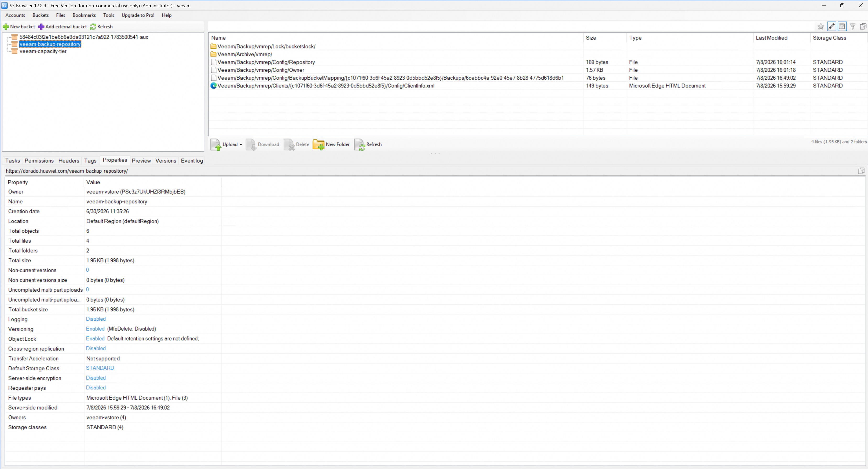The height and width of the screenshot is (469, 868).
Task: Sort files by the Type column
Action: click(x=690, y=38)
